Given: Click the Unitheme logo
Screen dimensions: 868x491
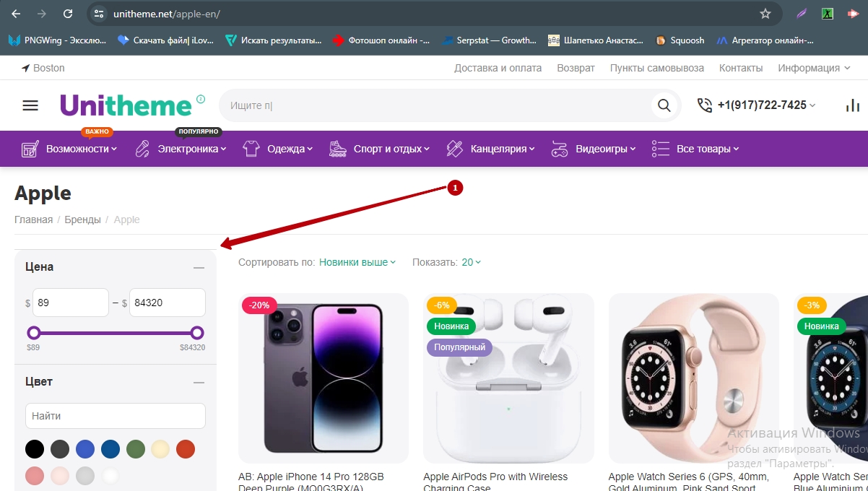Looking at the screenshot, I should click(126, 105).
